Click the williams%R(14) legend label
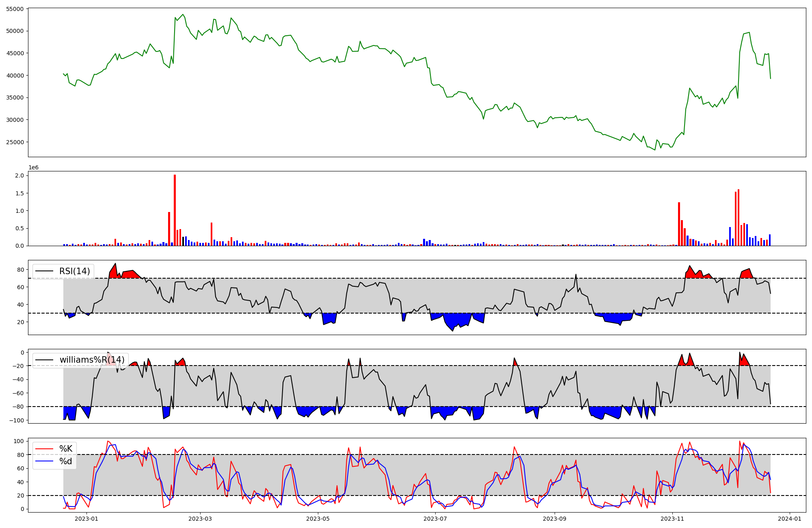The width and height of the screenshot is (812, 528). [x=92, y=360]
